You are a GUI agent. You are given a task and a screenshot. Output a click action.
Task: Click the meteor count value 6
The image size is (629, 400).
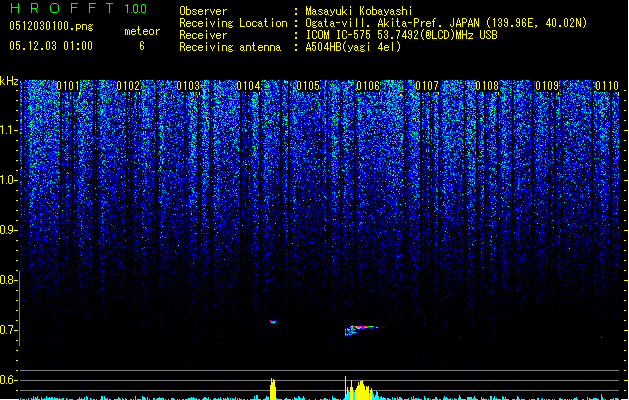(x=142, y=46)
